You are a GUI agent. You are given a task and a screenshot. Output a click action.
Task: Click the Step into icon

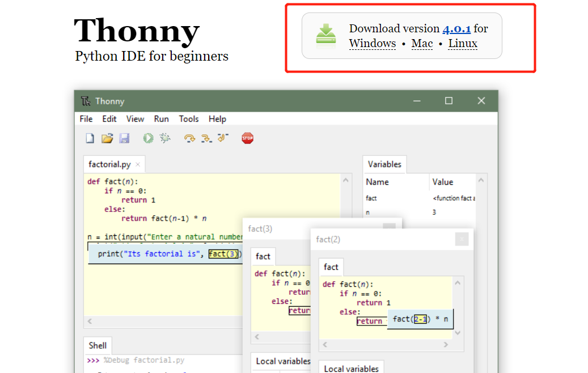tap(206, 138)
